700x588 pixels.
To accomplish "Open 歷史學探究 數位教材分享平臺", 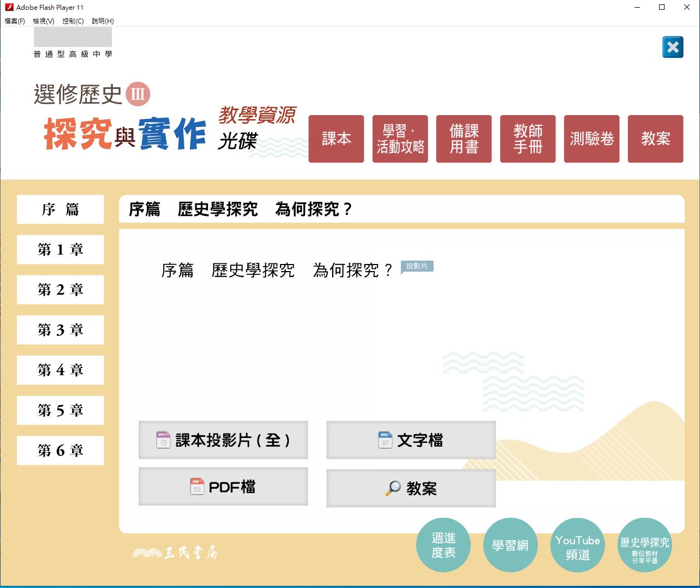I will tap(644, 545).
